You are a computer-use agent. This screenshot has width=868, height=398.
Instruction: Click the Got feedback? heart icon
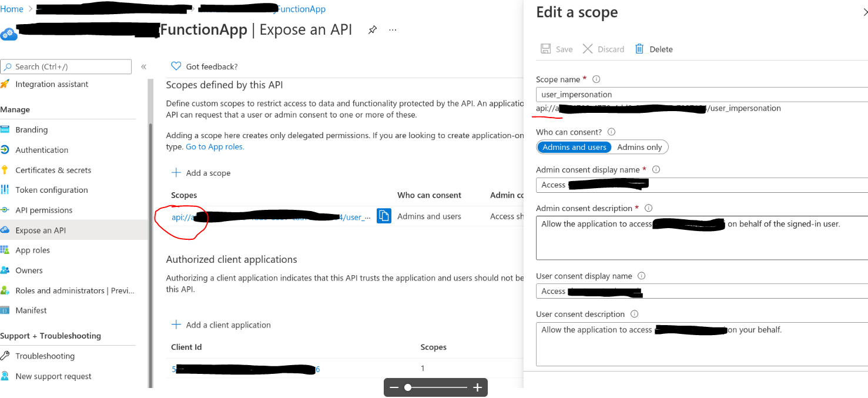[176, 66]
